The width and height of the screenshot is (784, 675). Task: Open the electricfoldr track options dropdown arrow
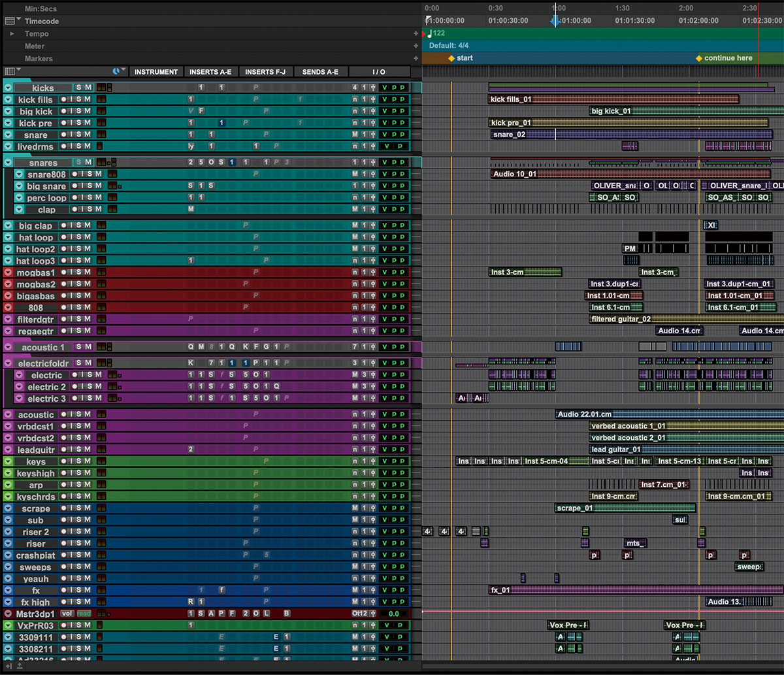pyautogui.click(x=8, y=363)
